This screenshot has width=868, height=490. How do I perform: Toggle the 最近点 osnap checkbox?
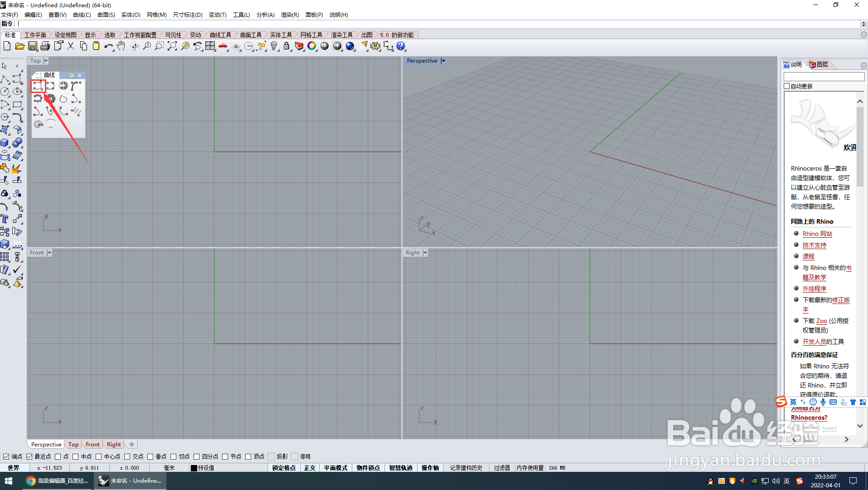[29, 456]
